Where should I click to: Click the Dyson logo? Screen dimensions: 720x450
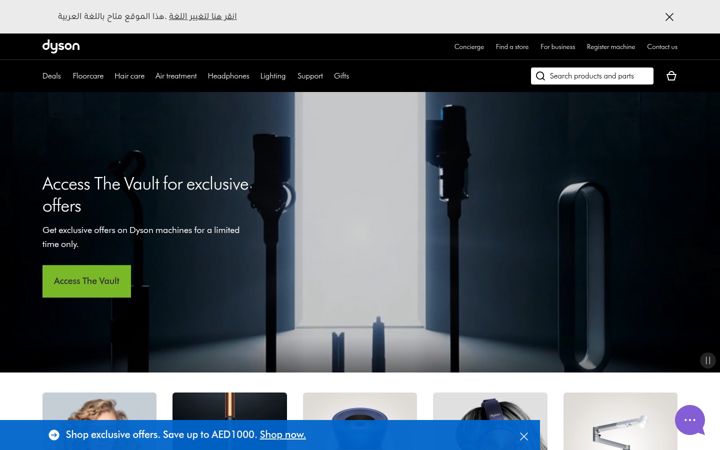[61, 46]
